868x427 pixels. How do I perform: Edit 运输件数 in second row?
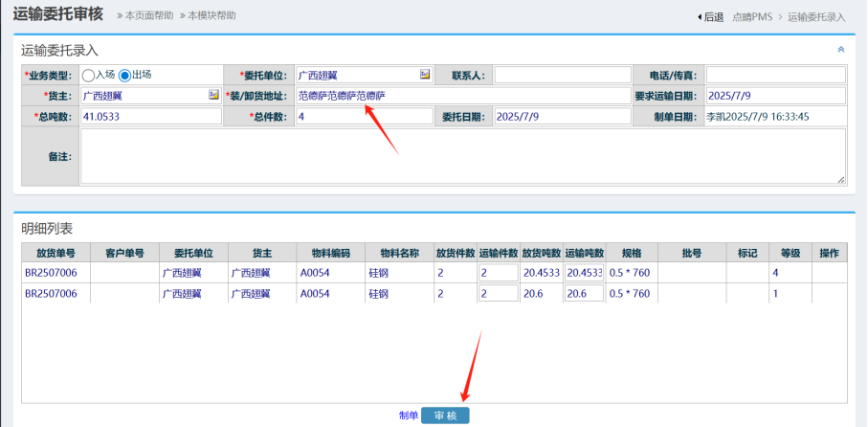(498, 294)
